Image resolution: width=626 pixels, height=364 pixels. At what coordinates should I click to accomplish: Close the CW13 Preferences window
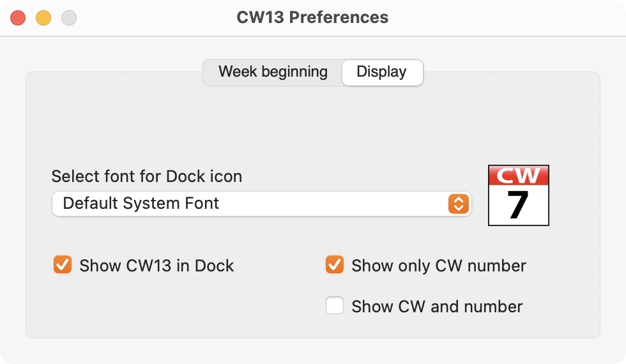tap(18, 18)
